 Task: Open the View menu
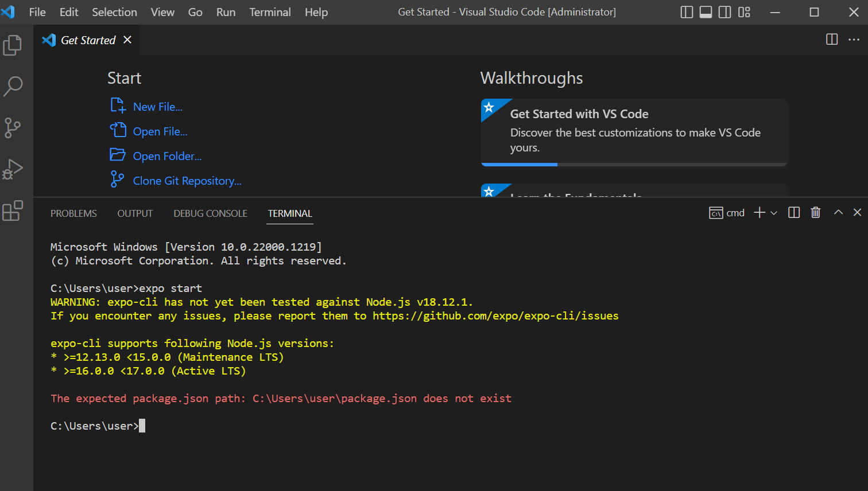pos(162,12)
